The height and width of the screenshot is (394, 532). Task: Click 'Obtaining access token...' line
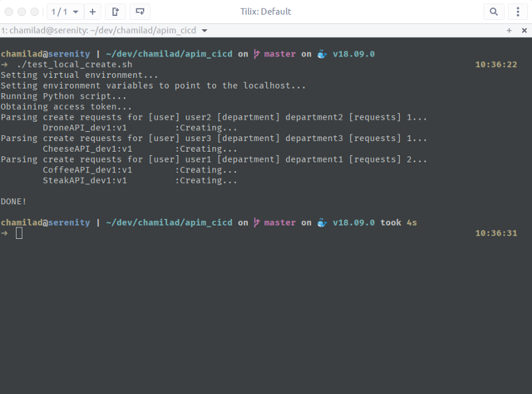(66, 107)
